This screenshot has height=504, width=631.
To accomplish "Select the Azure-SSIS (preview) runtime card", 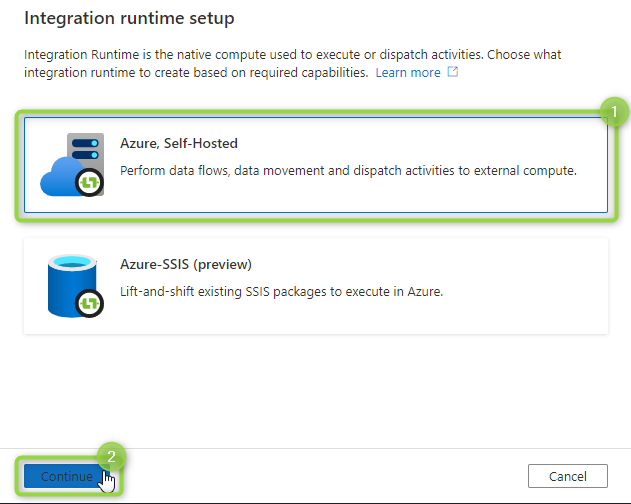I will 316,286.
